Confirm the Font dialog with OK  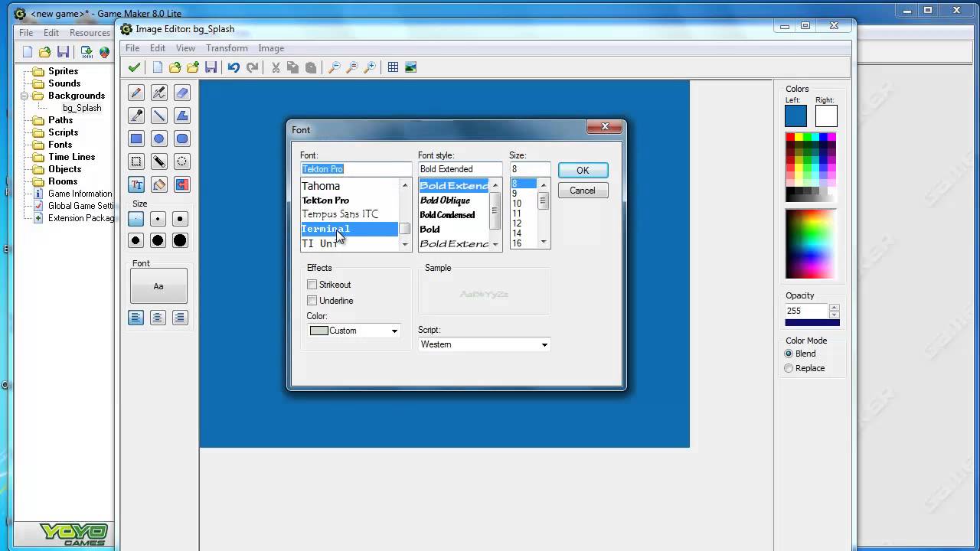583,171
